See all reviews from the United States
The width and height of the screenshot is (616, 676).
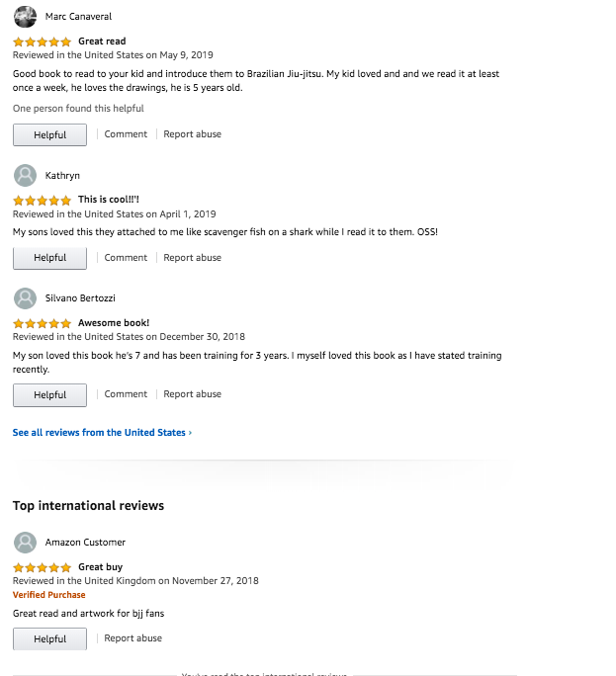[x=102, y=433]
